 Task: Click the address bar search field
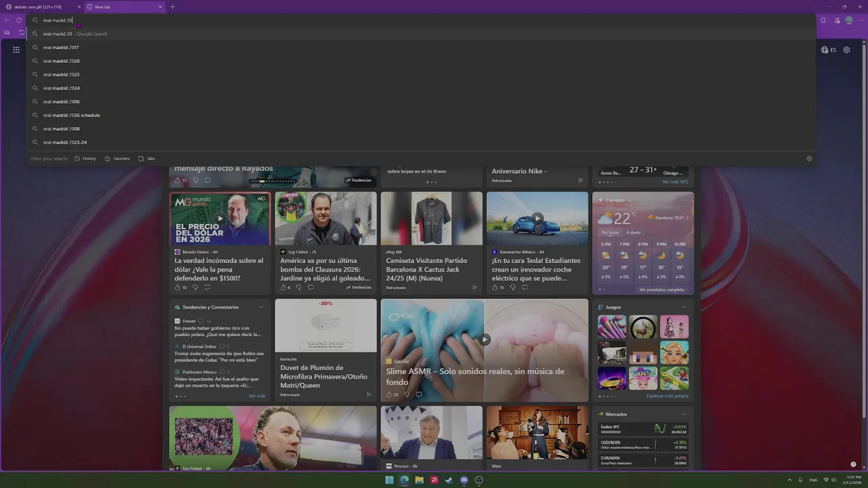tap(420, 20)
